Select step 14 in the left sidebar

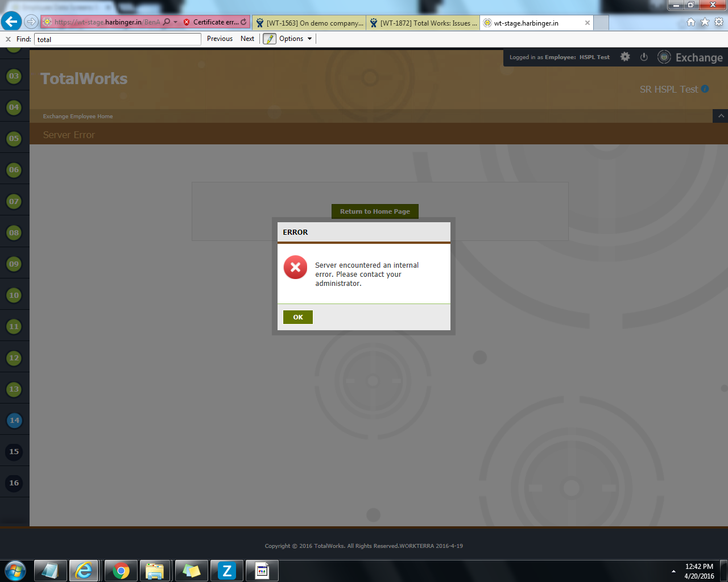pyautogui.click(x=14, y=421)
